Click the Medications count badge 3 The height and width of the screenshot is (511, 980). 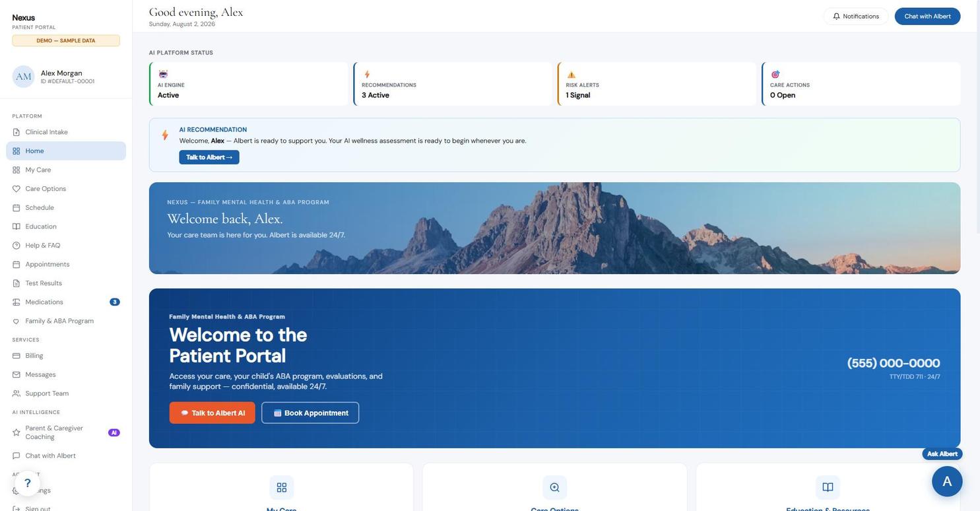tap(115, 302)
